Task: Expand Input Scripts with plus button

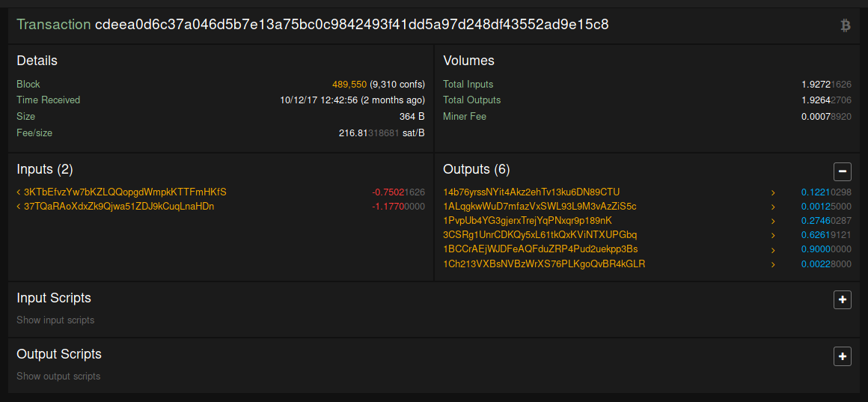Action: (843, 299)
